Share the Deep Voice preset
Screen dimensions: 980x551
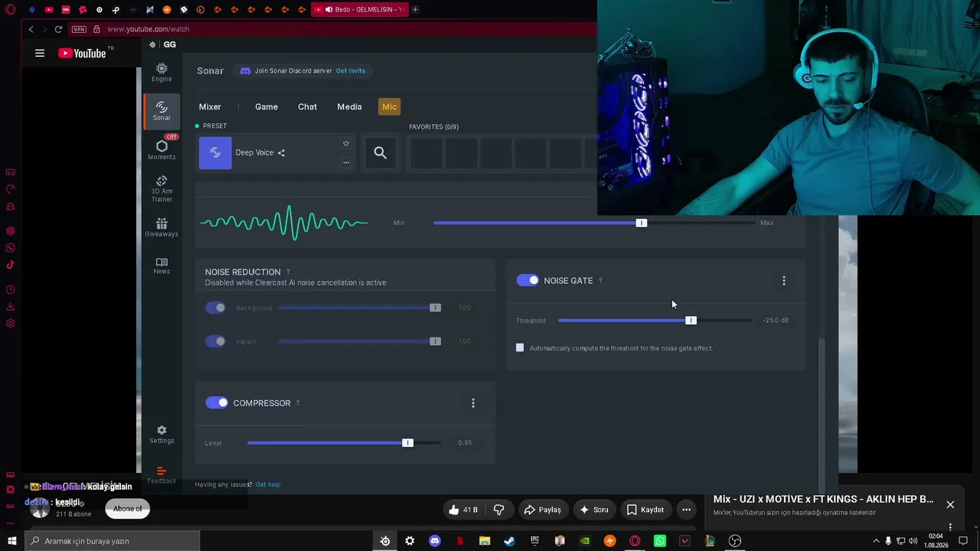(281, 153)
